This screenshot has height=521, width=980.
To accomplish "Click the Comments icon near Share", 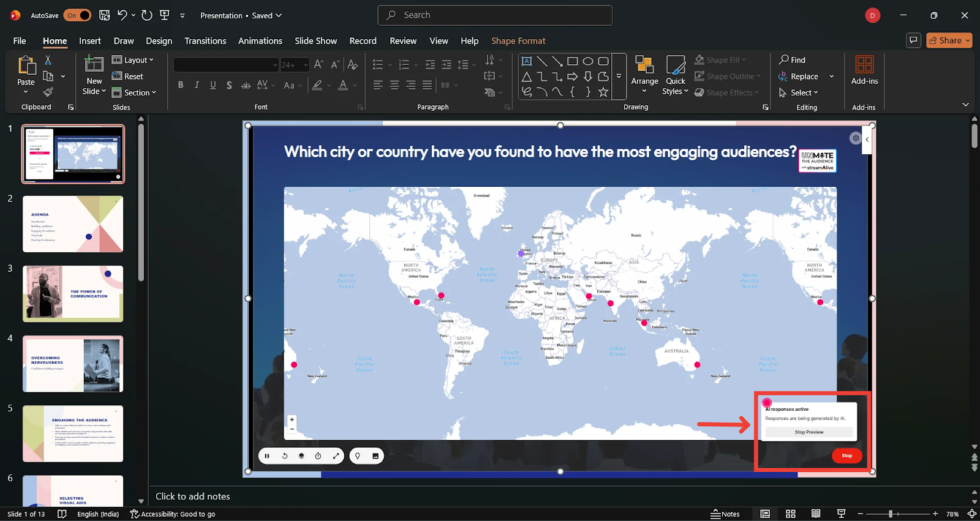I will point(913,40).
